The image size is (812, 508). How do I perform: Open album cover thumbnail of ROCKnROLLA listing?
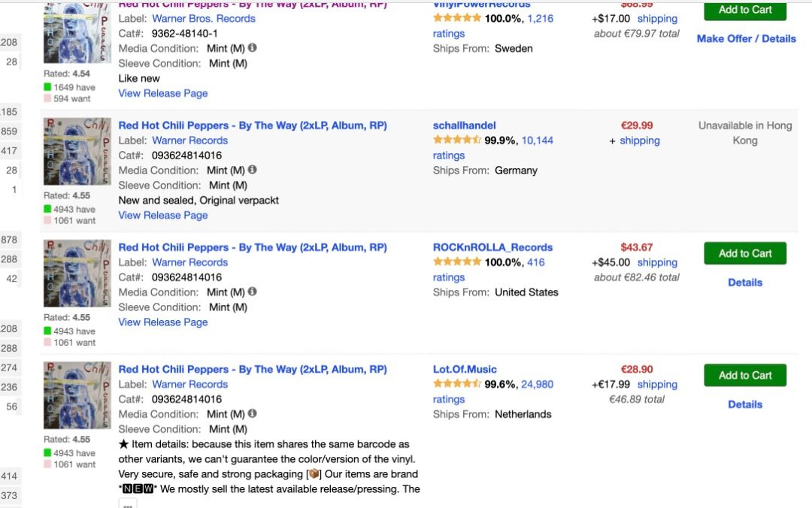click(x=77, y=273)
